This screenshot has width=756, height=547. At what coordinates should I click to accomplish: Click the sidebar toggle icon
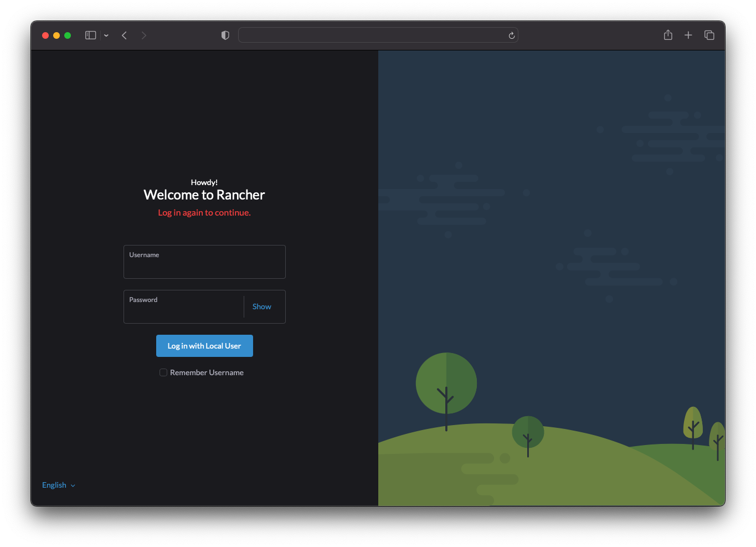coord(90,35)
